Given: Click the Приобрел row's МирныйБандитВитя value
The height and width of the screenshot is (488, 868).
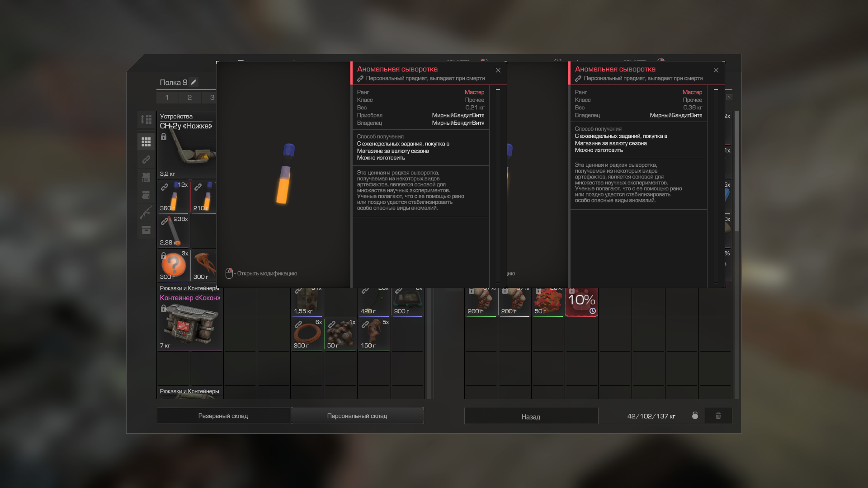Looking at the screenshot, I should point(458,115).
